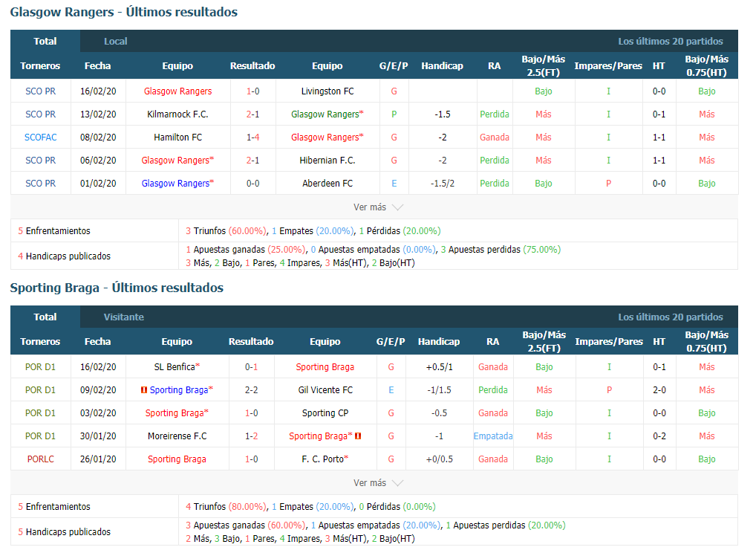Click the 03/02/20 date cell
The width and height of the screenshot is (756, 550).
click(98, 413)
